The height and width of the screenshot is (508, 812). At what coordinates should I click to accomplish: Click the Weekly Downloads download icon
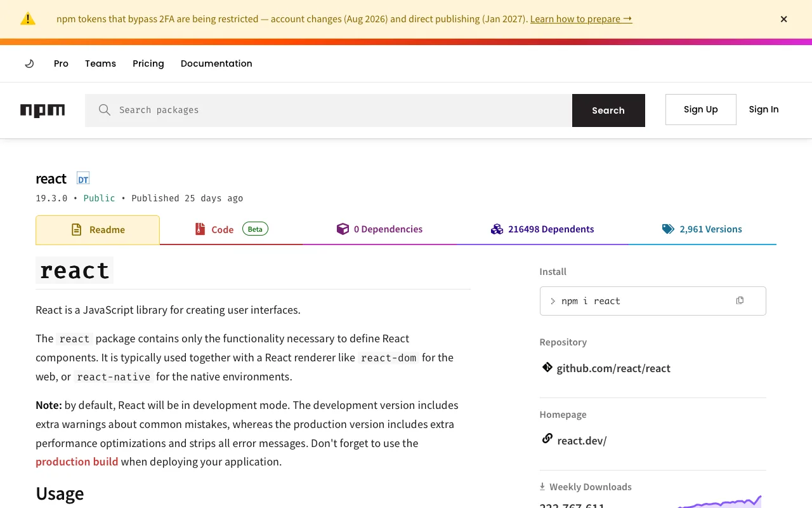click(x=542, y=486)
